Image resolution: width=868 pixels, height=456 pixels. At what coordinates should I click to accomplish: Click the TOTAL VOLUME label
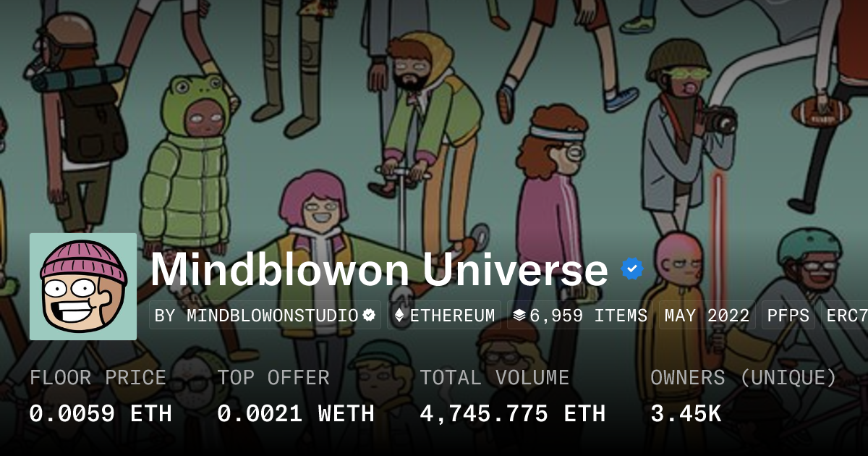click(494, 378)
